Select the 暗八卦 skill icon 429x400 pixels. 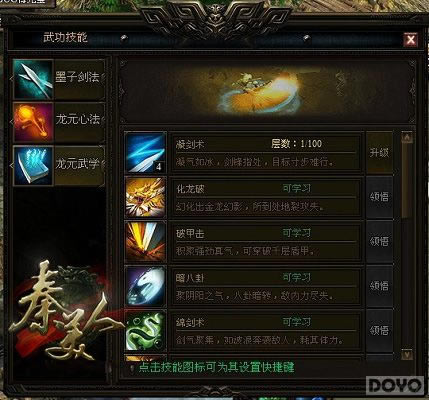click(146, 286)
